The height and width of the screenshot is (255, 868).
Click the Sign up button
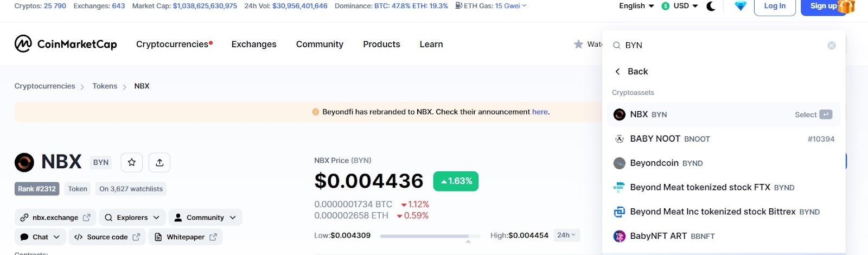[823, 7]
